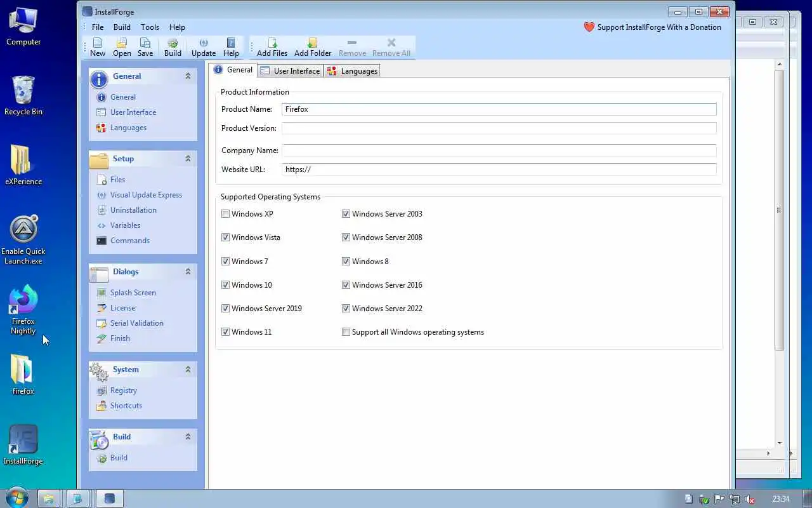Toggle the Windows Server 2008 checkbox
The height and width of the screenshot is (508, 812).
point(346,237)
